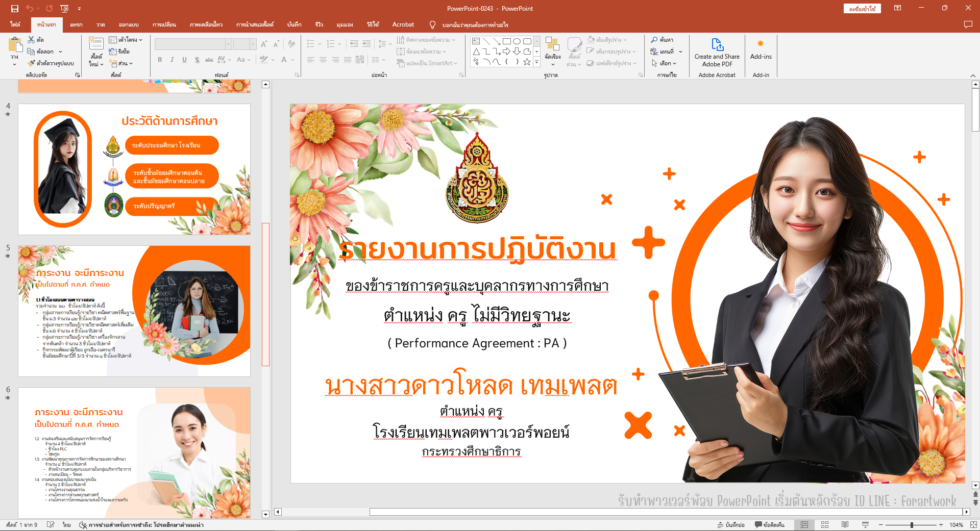This screenshot has height=531, width=980.
Task: Click the Reset slide icon
Action: 113,52
